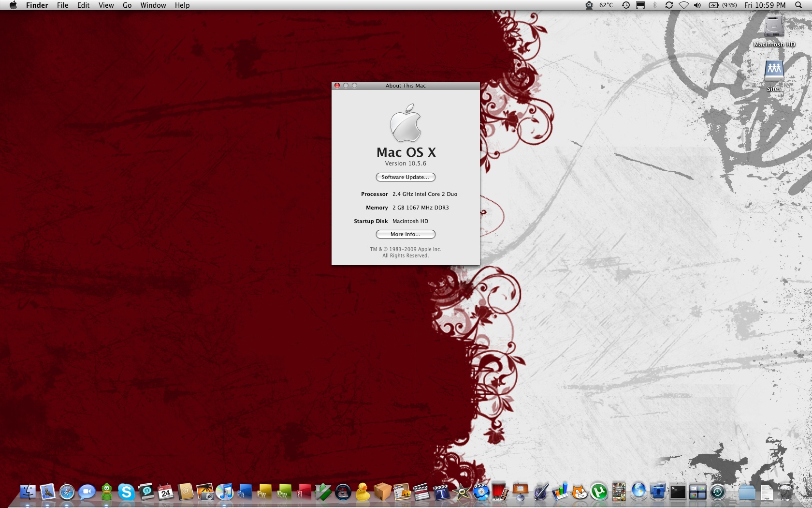This screenshot has height=508, width=812.
Task: Open iDVD from the Dock
Action: 481,492
